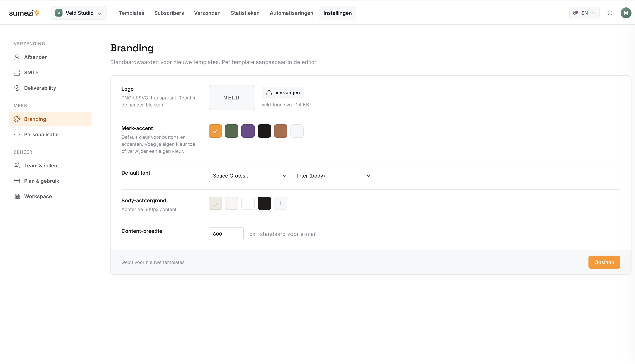Viewport: 635px width, 364px height.
Task: Click the Team & rollen people icon
Action: point(17,165)
